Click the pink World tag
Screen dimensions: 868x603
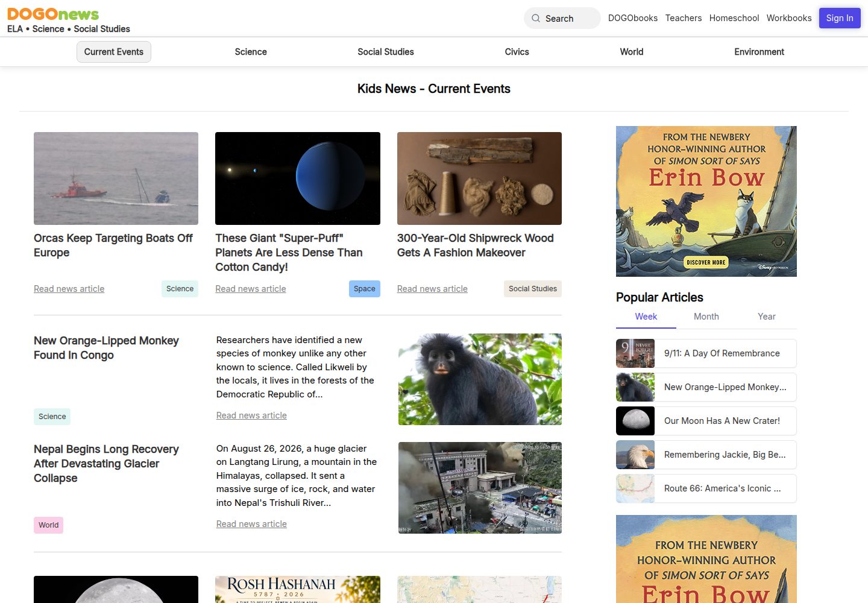[x=48, y=525]
